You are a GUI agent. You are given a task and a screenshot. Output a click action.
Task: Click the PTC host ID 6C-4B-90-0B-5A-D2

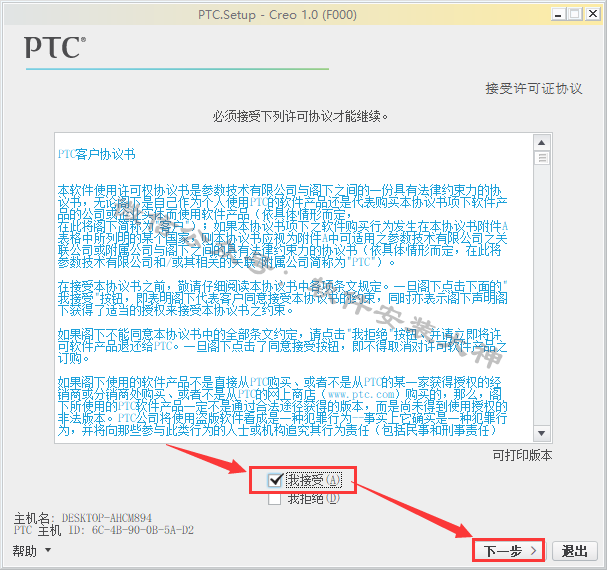point(142,530)
